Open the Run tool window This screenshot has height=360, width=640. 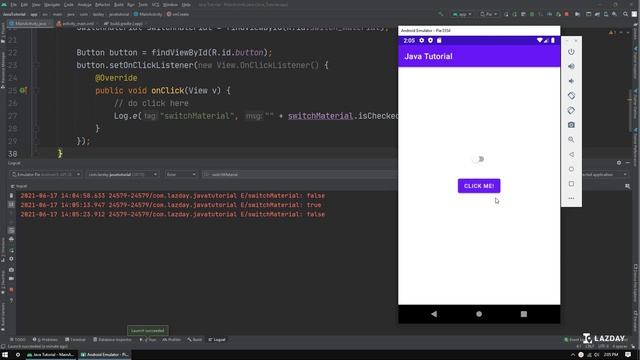[148, 340]
